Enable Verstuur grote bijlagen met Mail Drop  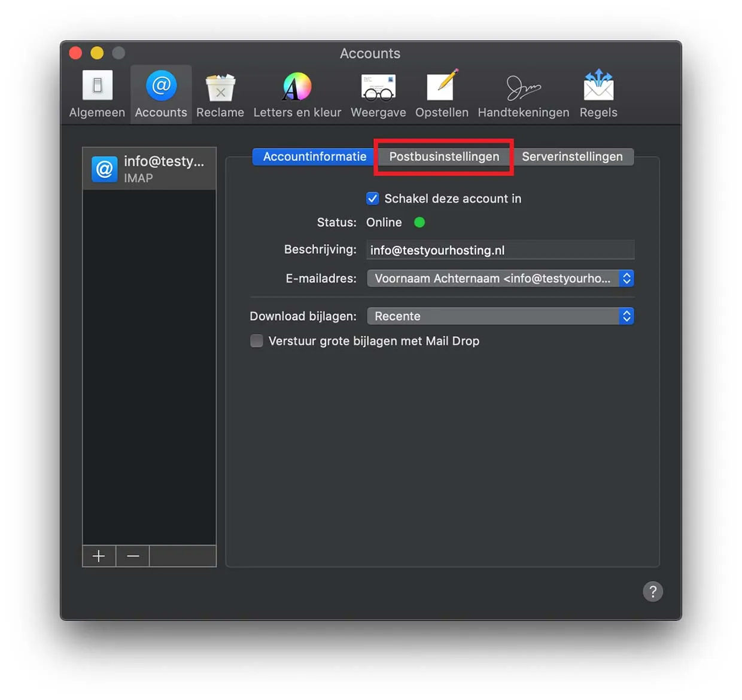(x=257, y=341)
